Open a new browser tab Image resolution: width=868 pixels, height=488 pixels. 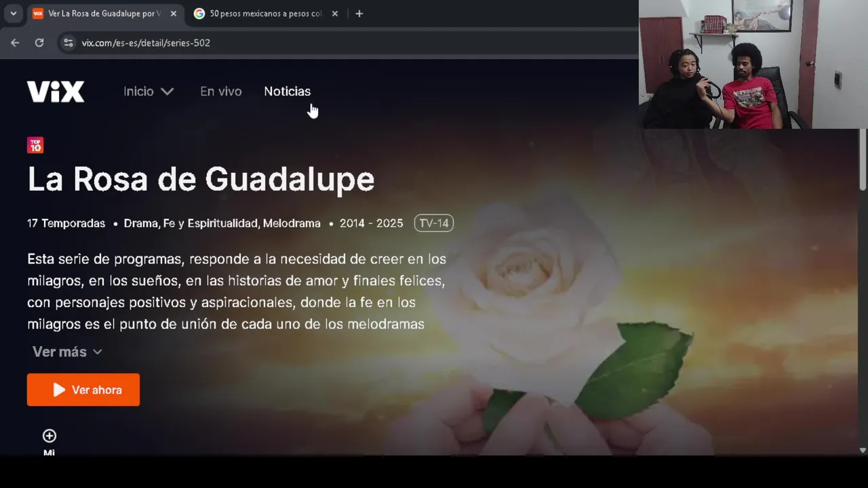(359, 14)
